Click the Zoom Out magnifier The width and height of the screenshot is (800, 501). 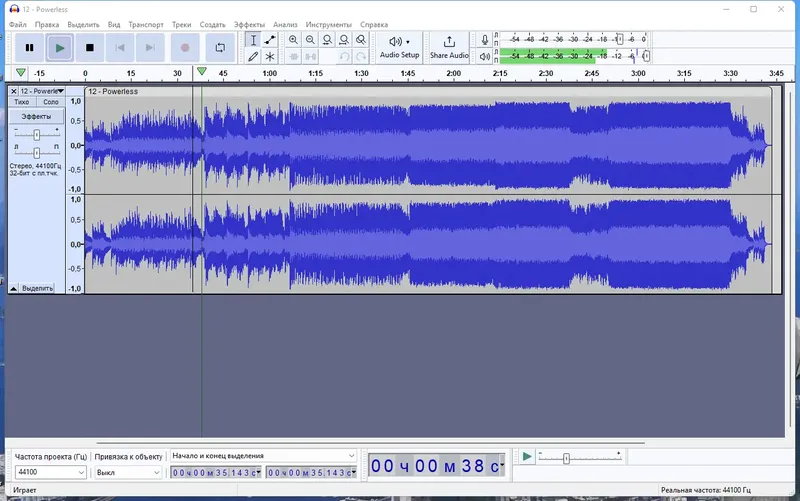coord(310,40)
